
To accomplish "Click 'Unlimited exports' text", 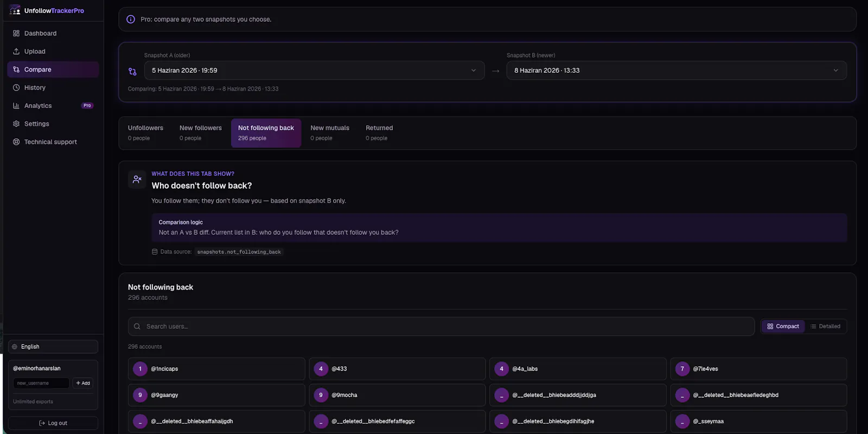I will pyautogui.click(x=33, y=401).
